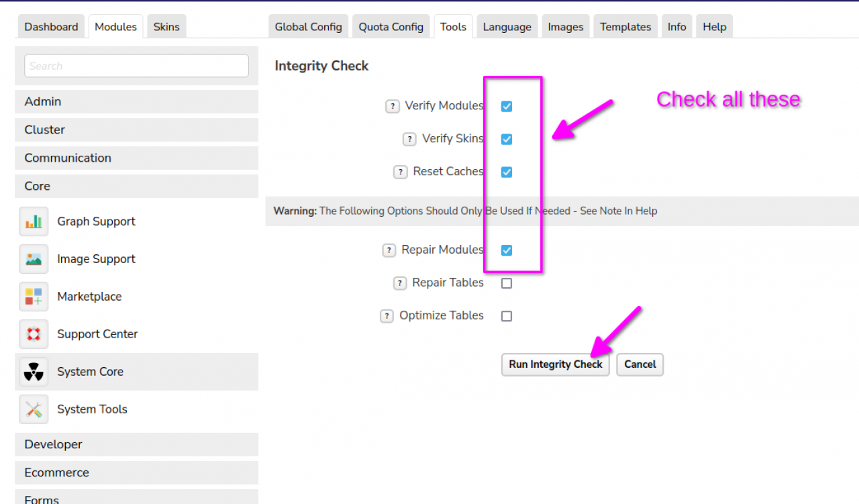The image size is (859, 504).
Task: Tick the Optimize Tables checkbox
Action: [507, 316]
